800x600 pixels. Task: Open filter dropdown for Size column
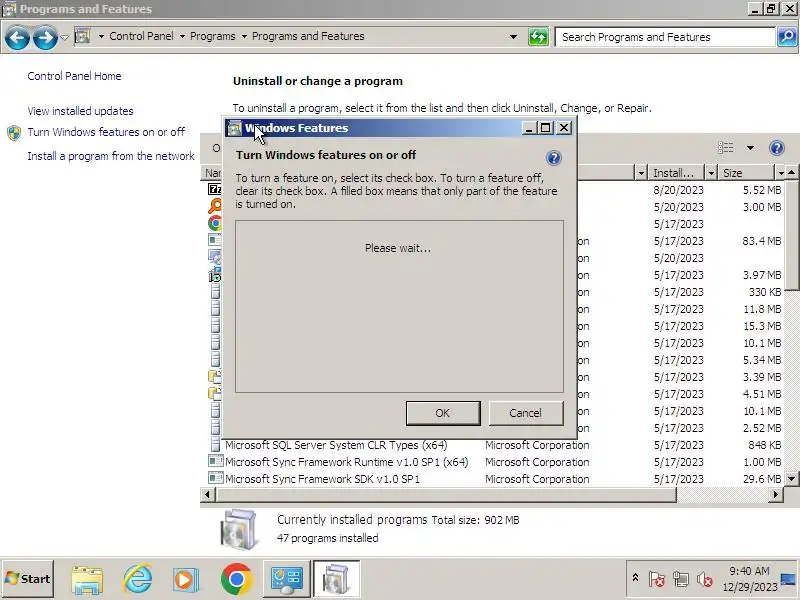(x=781, y=173)
